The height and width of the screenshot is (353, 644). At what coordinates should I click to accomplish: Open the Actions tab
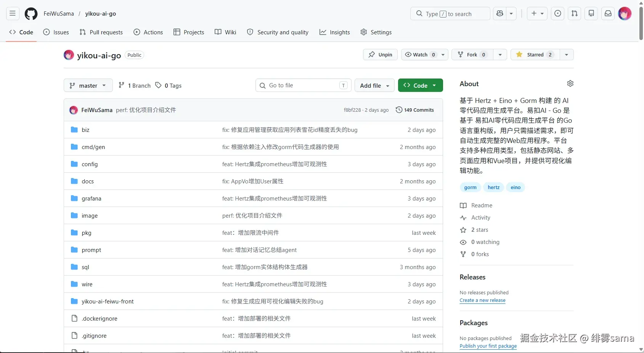(148, 32)
